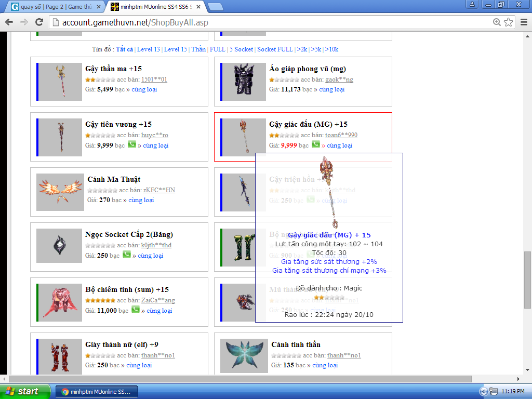
Task: Click the phone icon for Bộ chiêm tinh (sum) +15
Action: coord(136,310)
